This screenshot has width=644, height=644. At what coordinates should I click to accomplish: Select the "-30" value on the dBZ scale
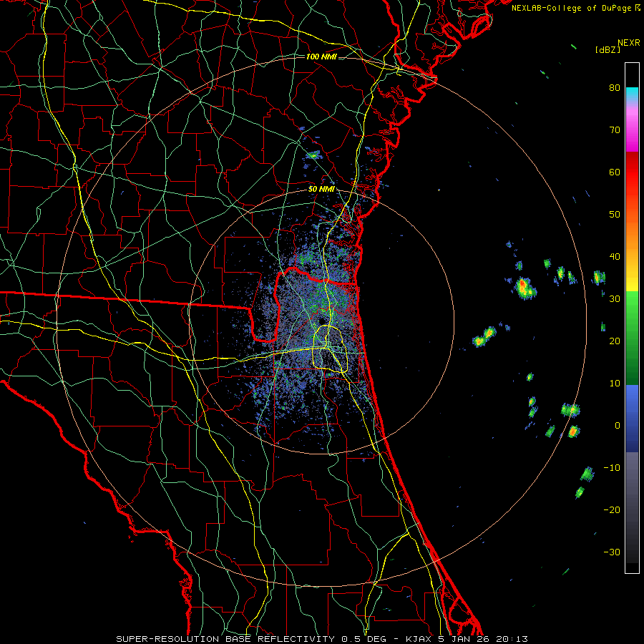pyautogui.click(x=612, y=552)
